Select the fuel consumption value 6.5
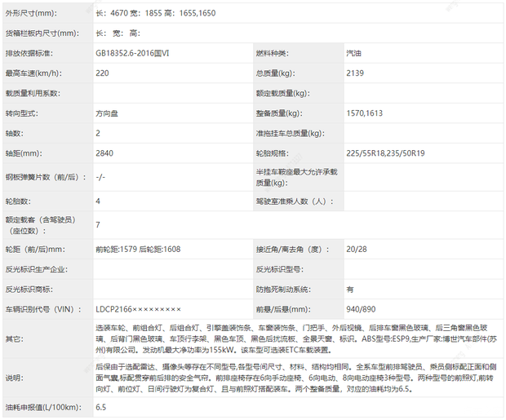 [101, 406]
